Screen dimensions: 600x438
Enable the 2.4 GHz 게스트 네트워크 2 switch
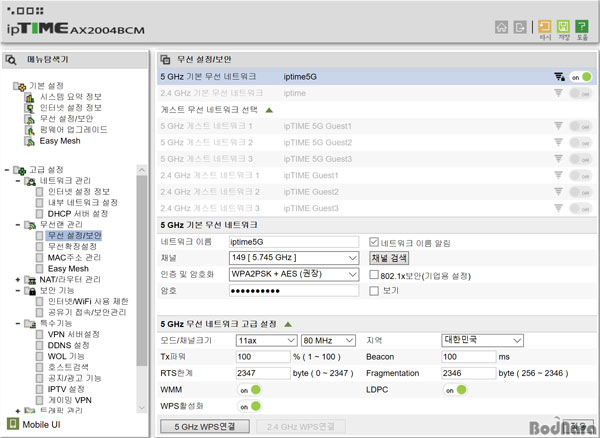tap(581, 192)
